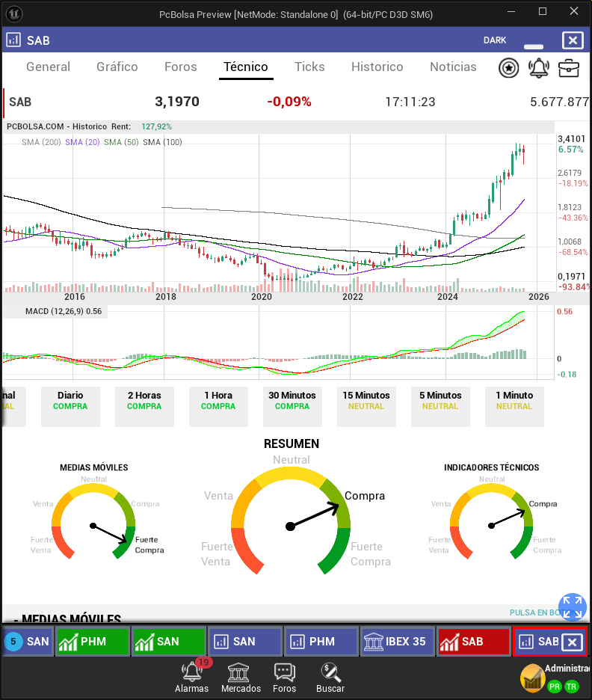Expand view with blue fullscreen arrows button
592x700 pixels.
click(573, 607)
